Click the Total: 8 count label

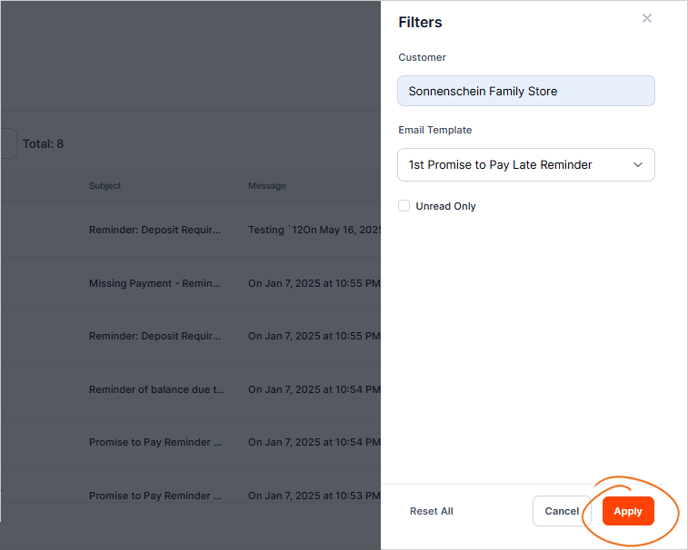[43, 144]
